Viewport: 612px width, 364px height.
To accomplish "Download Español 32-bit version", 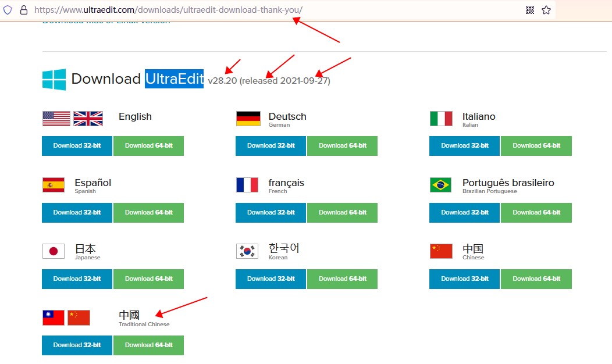I will 77,213.
